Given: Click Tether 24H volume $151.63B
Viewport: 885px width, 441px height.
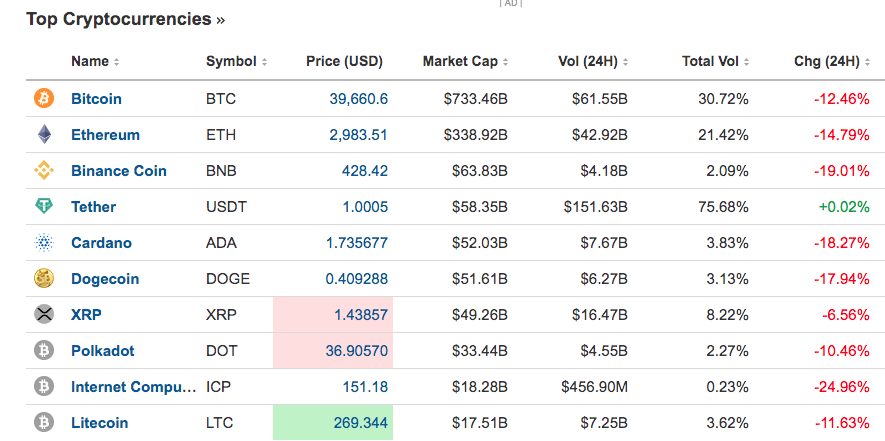Looking at the screenshot, I should pyautogui.click(x=595, y=207).
